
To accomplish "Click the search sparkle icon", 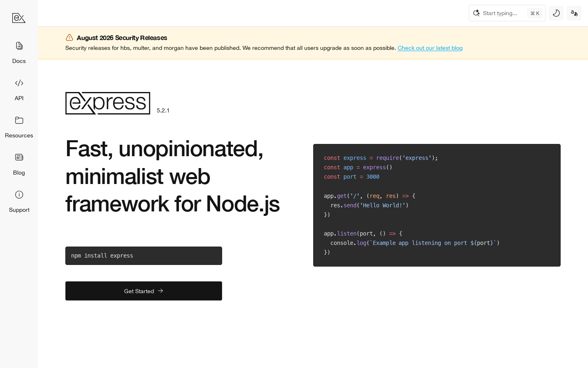I will (476, 13).
